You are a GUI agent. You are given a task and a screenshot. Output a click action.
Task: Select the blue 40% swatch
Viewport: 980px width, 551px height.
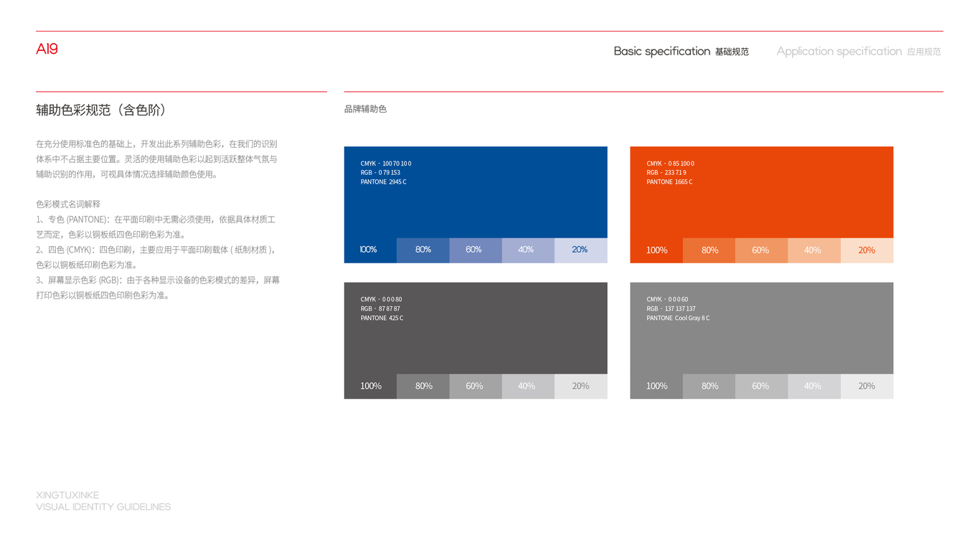[x=528, y=250]
